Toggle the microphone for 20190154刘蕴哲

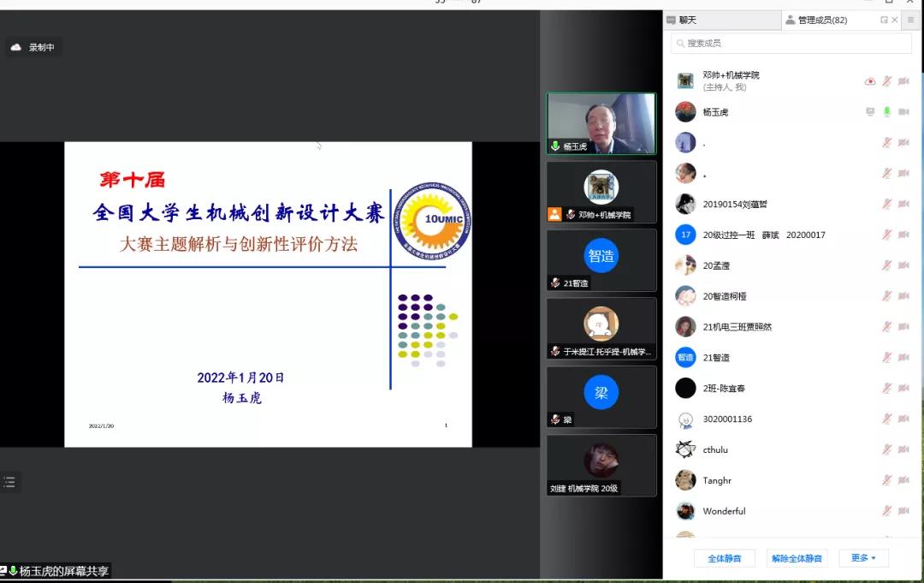[x=887, y=204]
